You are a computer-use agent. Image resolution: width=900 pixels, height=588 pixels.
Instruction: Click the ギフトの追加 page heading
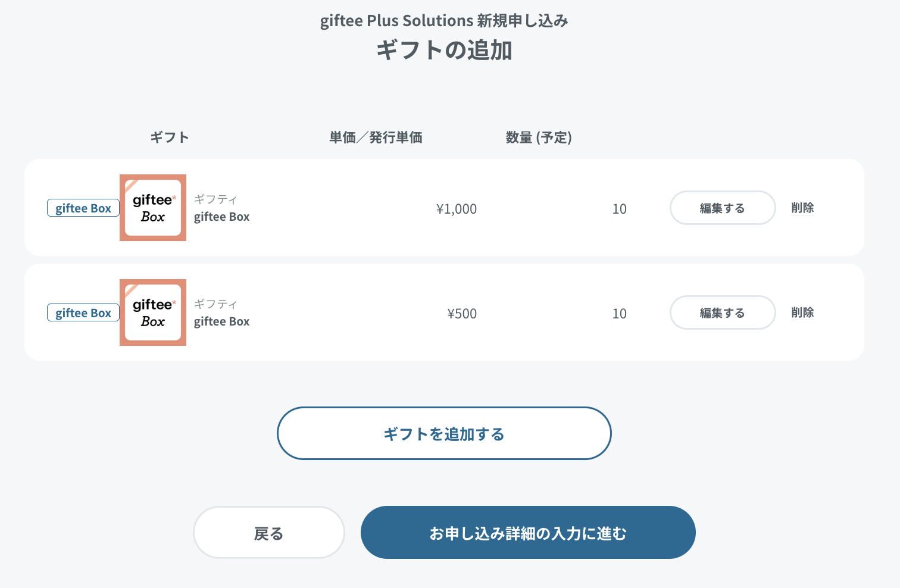click(444, 50)
